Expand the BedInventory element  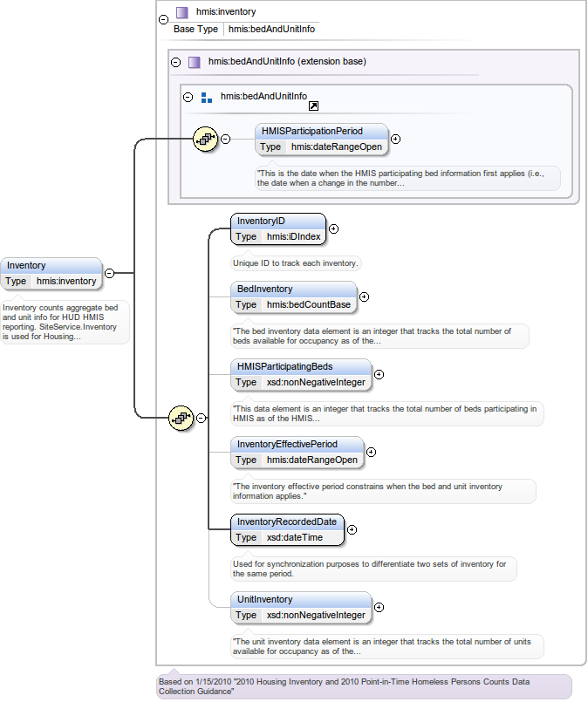point(364,296)
